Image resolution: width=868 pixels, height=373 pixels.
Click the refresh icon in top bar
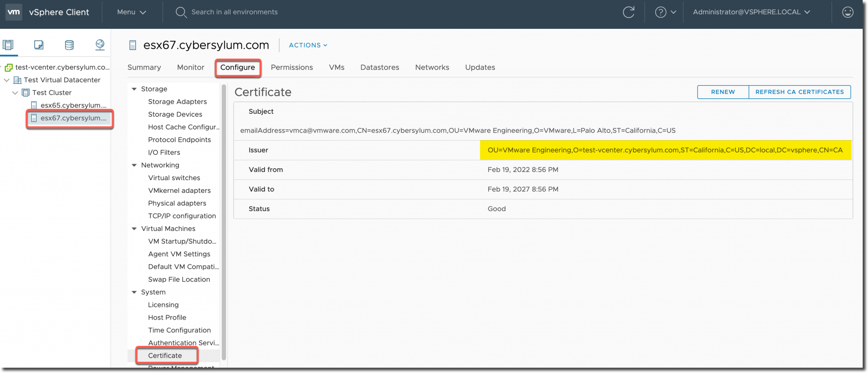(629, 12)
